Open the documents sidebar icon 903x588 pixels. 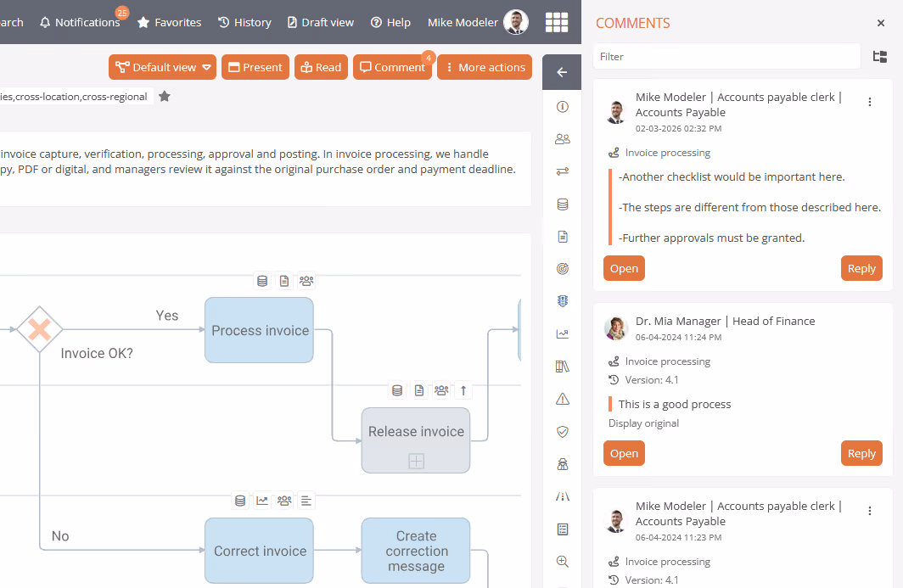[563, 237]
